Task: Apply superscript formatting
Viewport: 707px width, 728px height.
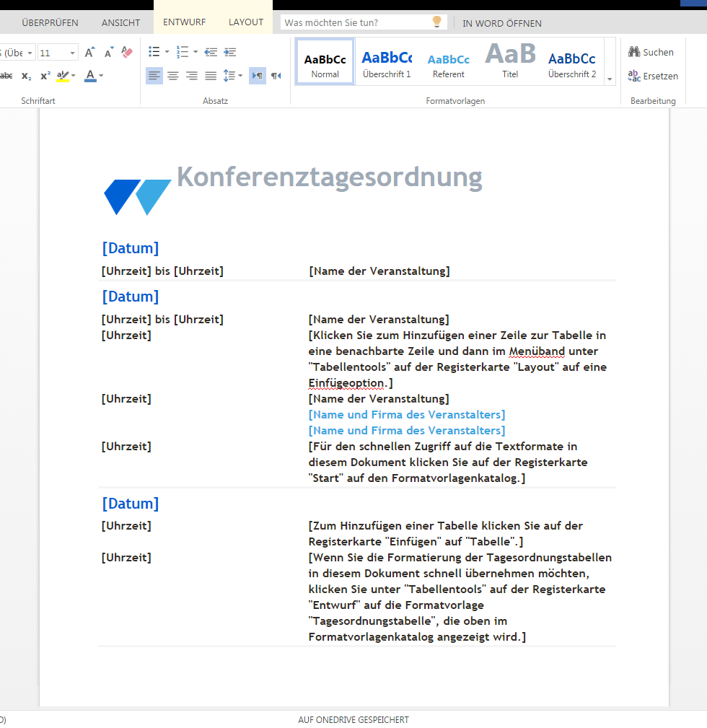Action: [45, 76]
